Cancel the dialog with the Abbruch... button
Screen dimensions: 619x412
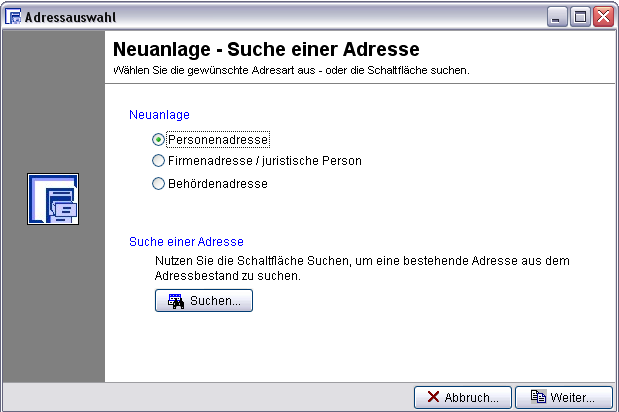pos(463,396)
